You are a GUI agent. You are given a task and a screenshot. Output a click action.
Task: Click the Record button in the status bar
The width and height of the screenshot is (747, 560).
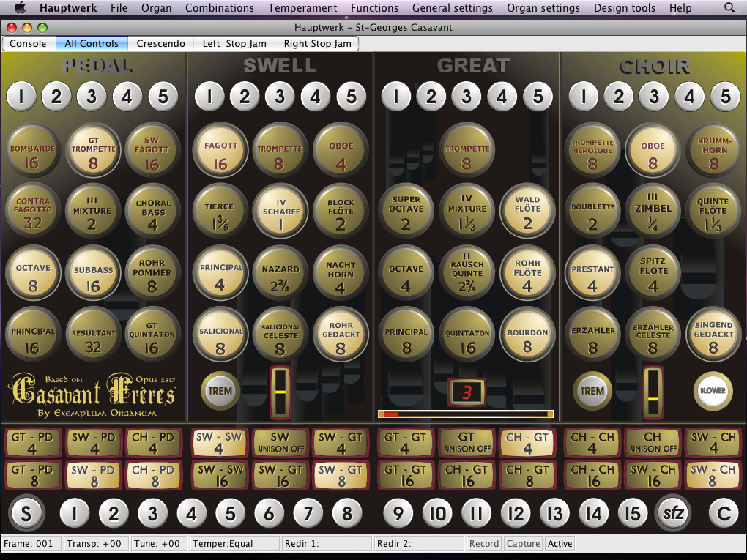[483, 543]
